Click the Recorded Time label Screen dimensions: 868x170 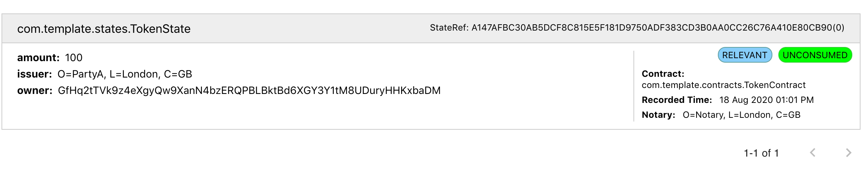coord(677,100)
